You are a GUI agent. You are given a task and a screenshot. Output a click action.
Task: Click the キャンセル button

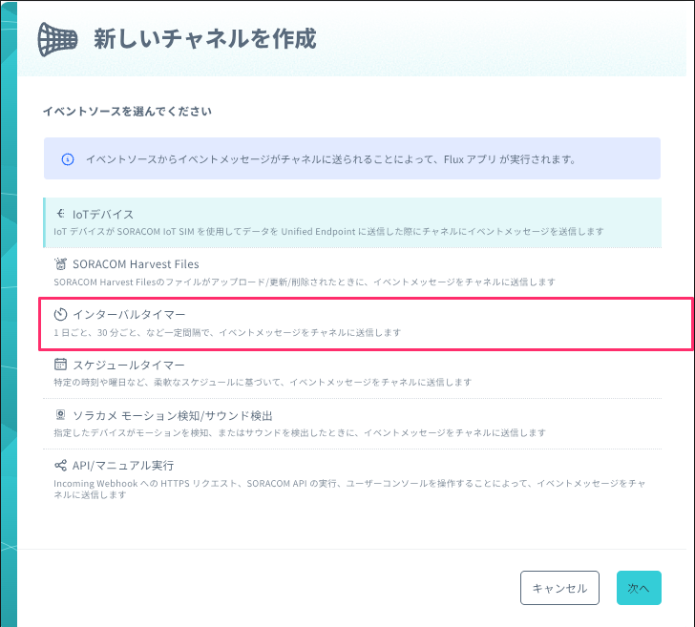point(560,588)
